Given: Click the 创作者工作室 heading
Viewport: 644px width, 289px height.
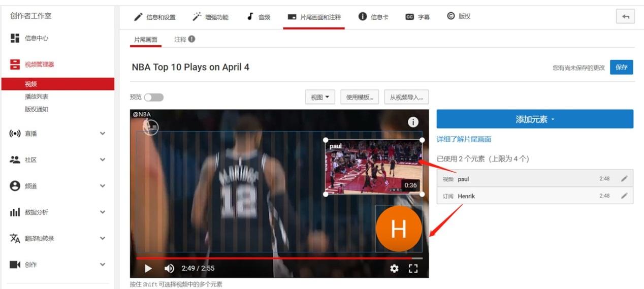Looking at the screenshot, I should coord(31,16).
